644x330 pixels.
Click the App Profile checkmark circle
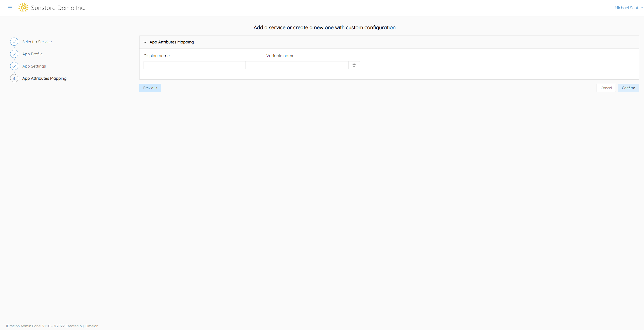tap(14, 54)
